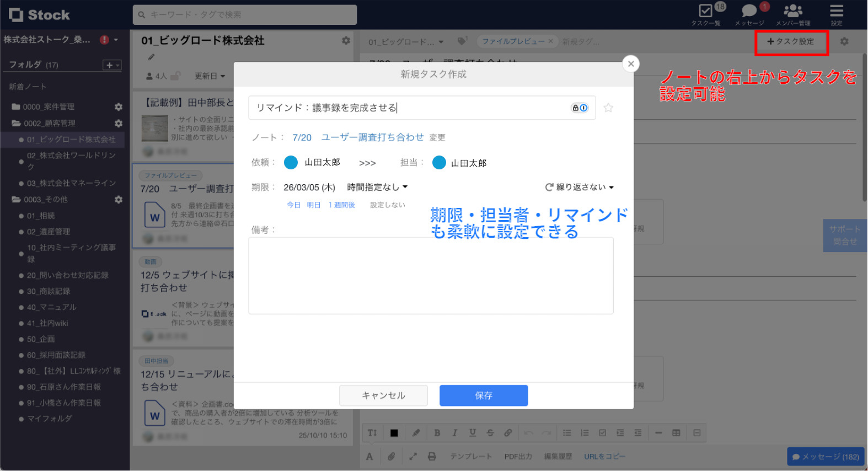
Task: Insert a hyperlink from toolbar
Action: [x=508, y=433]
